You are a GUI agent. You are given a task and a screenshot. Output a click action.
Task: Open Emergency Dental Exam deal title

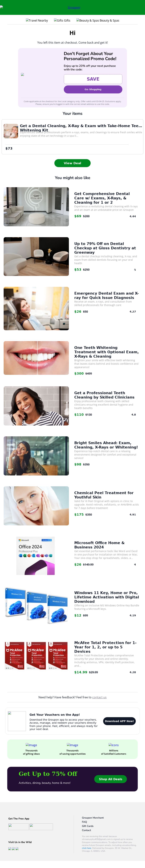(x=106, y=295)
